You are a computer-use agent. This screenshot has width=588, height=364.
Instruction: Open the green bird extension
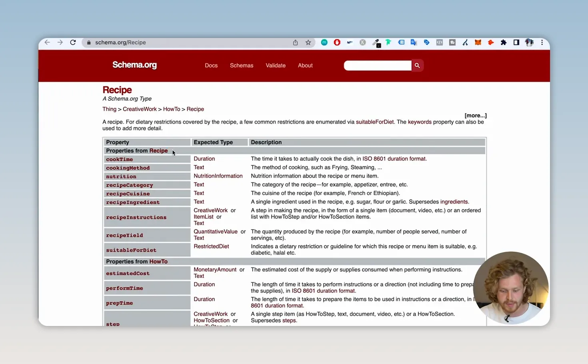tap(388, 42)
